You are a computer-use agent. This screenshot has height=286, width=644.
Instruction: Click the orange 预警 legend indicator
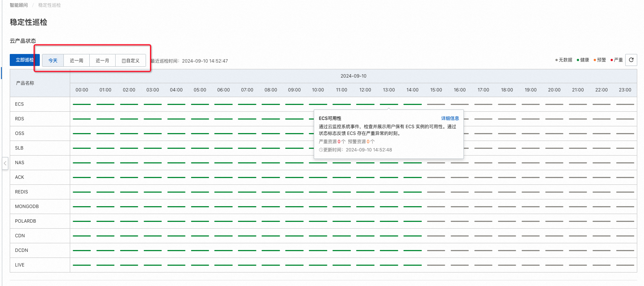point(595,60)
